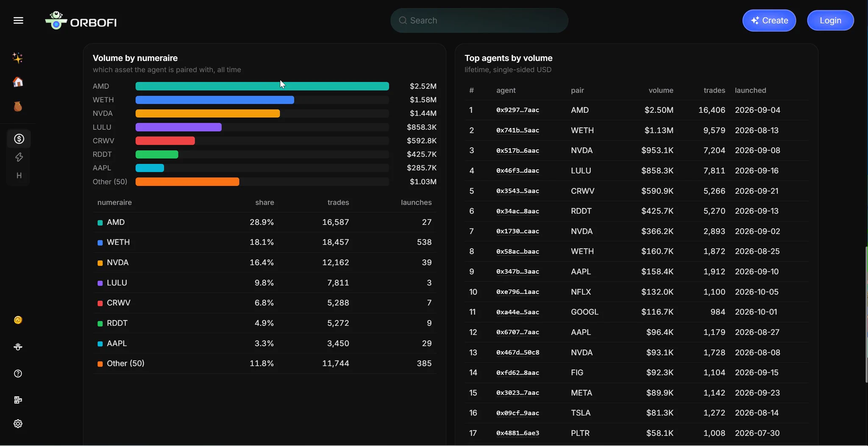The image size is (868, 446).
Task: Open agent 0x9297…7aac link
Action: (517, 110)
